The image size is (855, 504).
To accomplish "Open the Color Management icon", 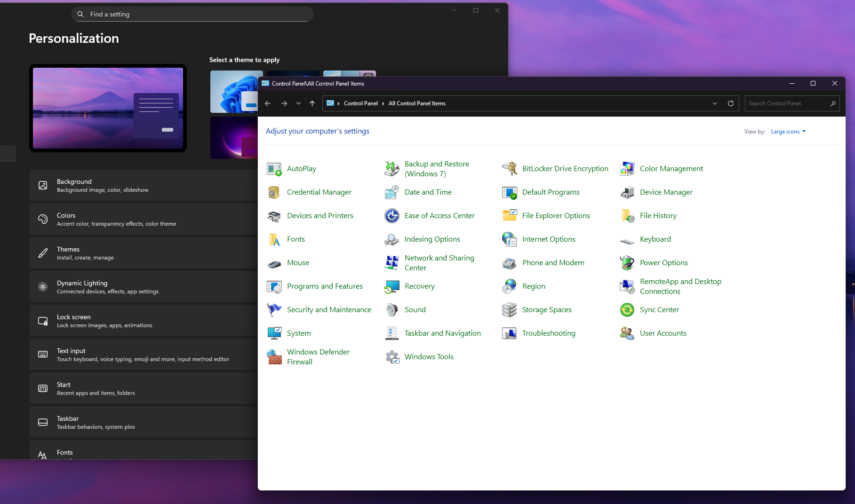I will pos(627,169).
